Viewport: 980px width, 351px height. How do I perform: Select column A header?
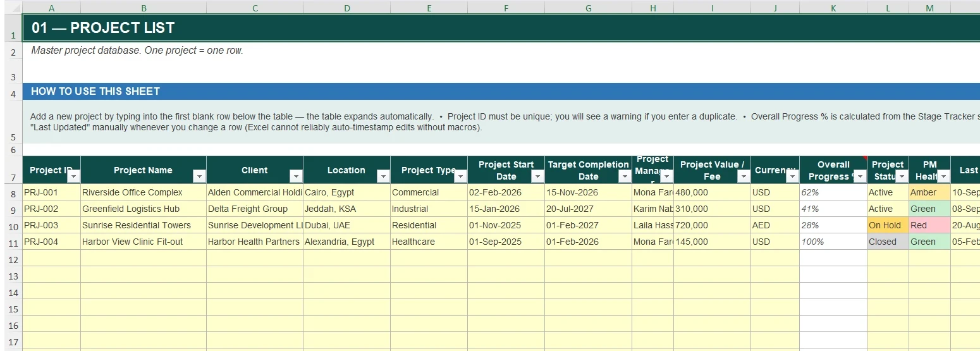51,8
